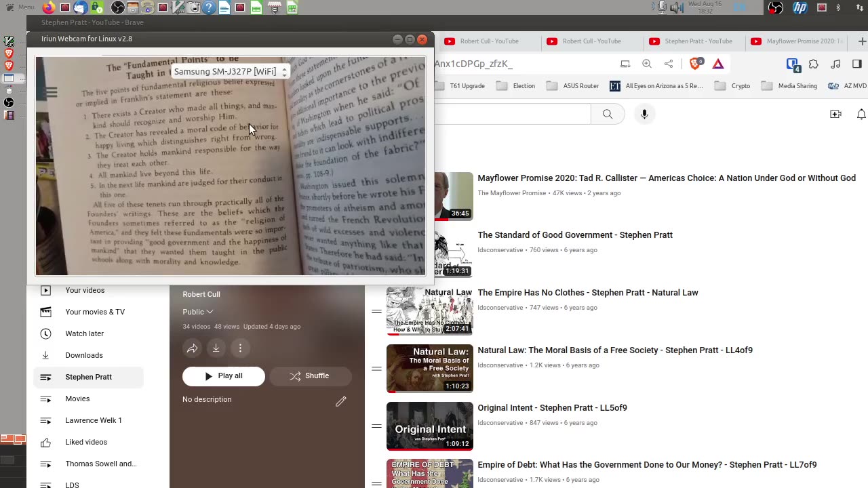Open The Empire Has No Clothes video thumbnail
The image size is (868, 488).
[430, 311]
